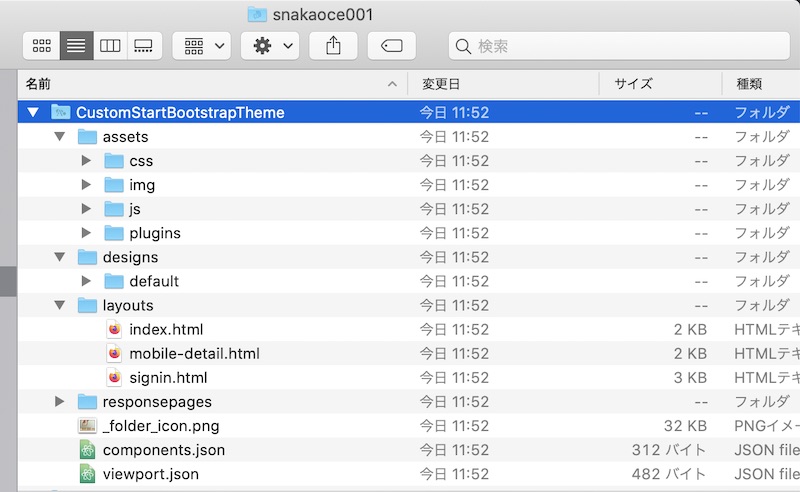The image size is (800, 492).
Task: Expand the css folder
Action: 87,161
